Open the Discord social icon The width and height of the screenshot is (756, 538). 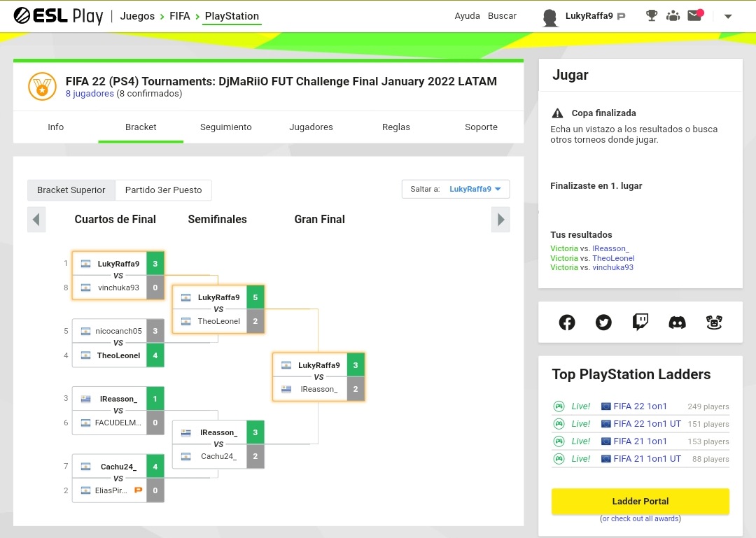click(677, 323)
